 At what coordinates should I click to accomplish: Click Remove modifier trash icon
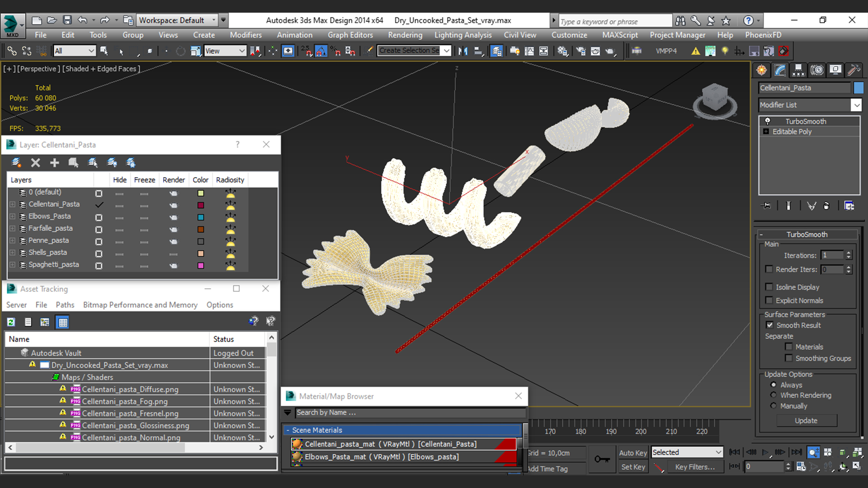click(x=826, y=206)
